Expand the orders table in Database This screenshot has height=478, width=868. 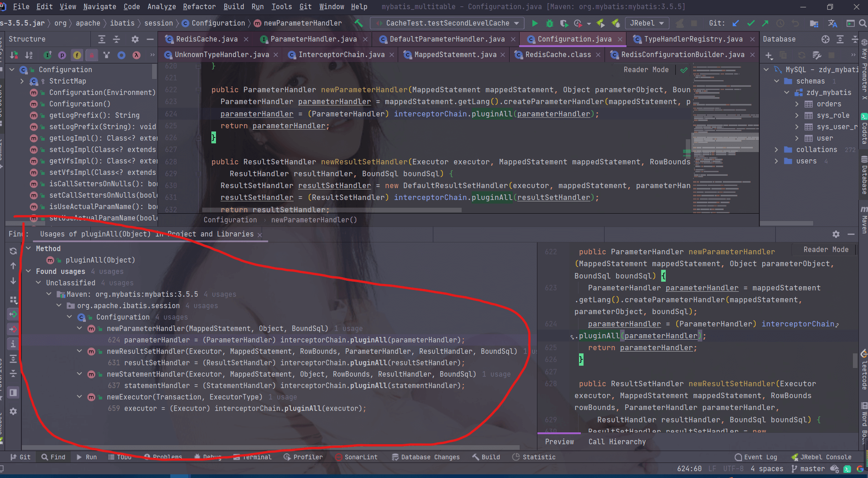[797, 104]
